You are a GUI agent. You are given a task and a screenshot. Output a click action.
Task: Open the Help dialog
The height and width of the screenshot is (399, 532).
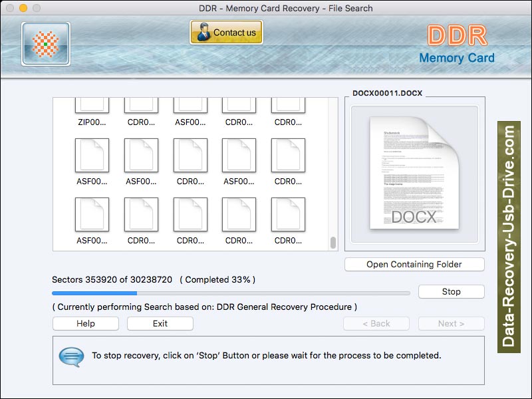coord(85,323)
